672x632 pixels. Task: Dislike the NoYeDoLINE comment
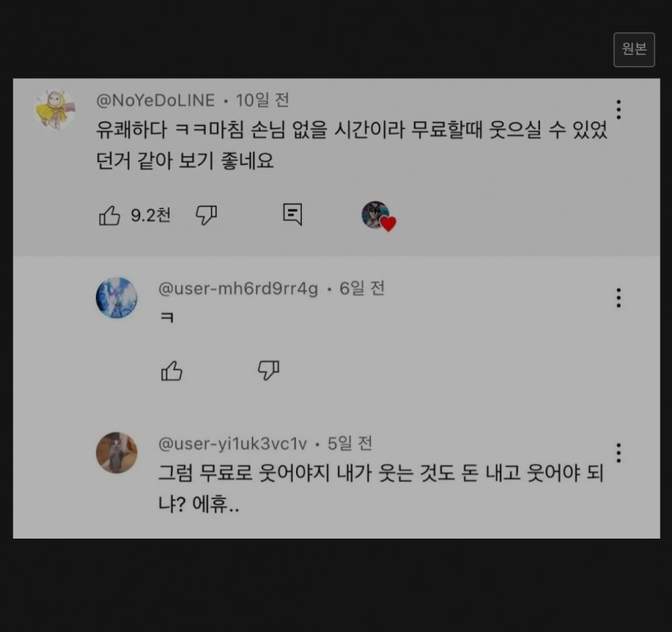pos(206,215)
